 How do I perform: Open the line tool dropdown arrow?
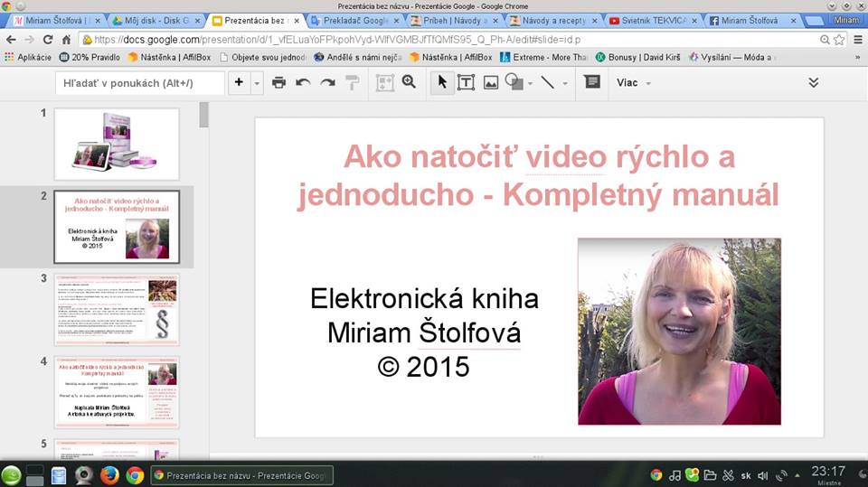(x=564, y=83)
